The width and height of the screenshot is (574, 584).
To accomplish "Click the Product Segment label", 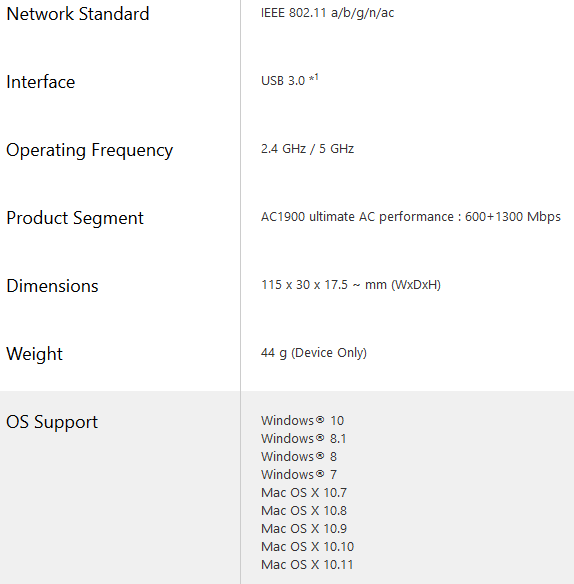I will 75,218.
